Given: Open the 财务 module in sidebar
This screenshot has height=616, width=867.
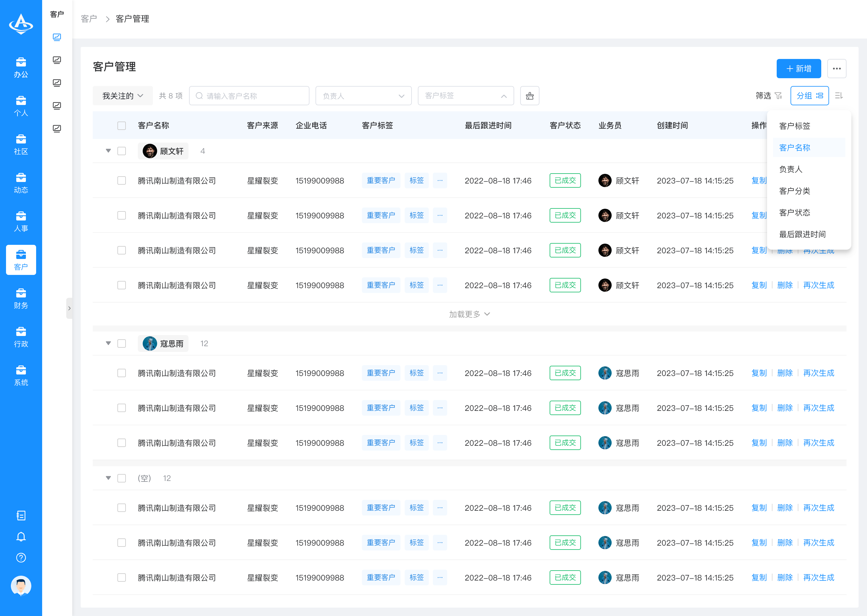Looking at the screenshot, I should pos(21,298).
